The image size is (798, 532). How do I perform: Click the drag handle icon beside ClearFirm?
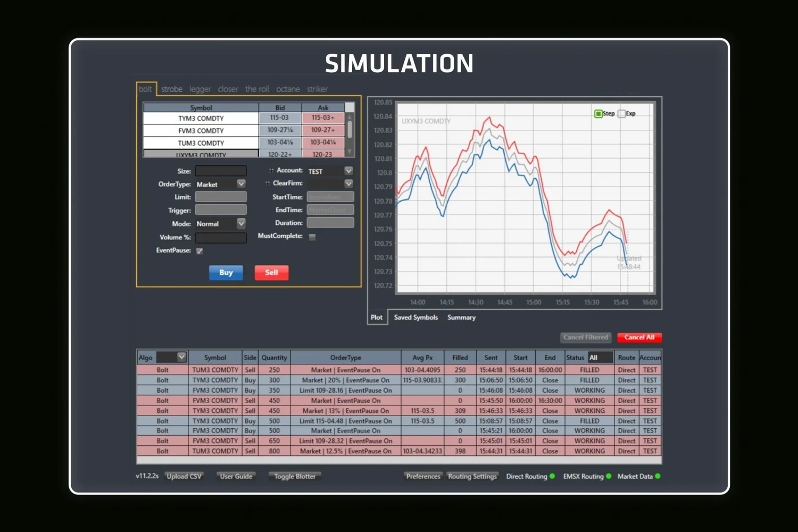(x=267, y=183)
